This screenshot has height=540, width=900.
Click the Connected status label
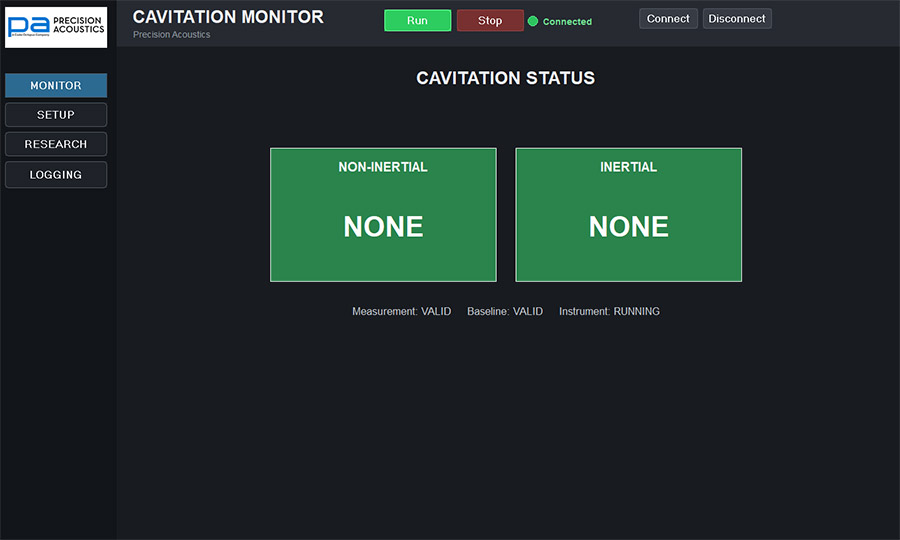(567, 22)
